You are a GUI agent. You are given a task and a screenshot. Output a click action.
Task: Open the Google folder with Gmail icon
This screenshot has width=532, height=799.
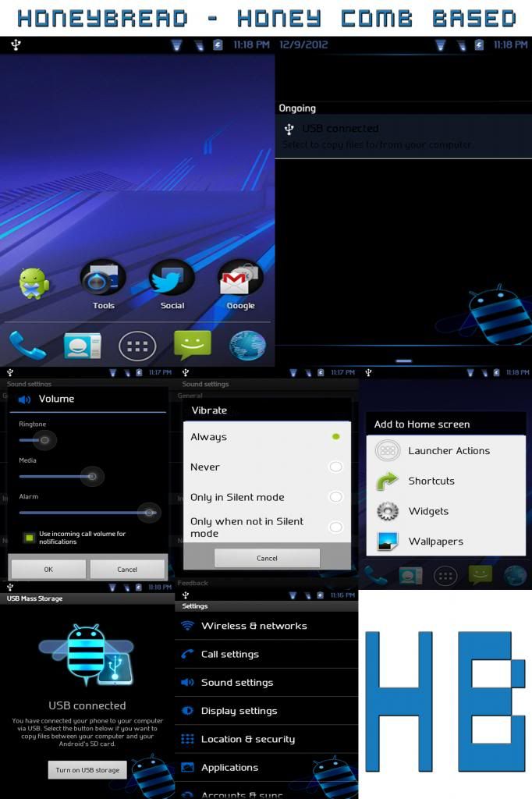[x=240, y=282]
